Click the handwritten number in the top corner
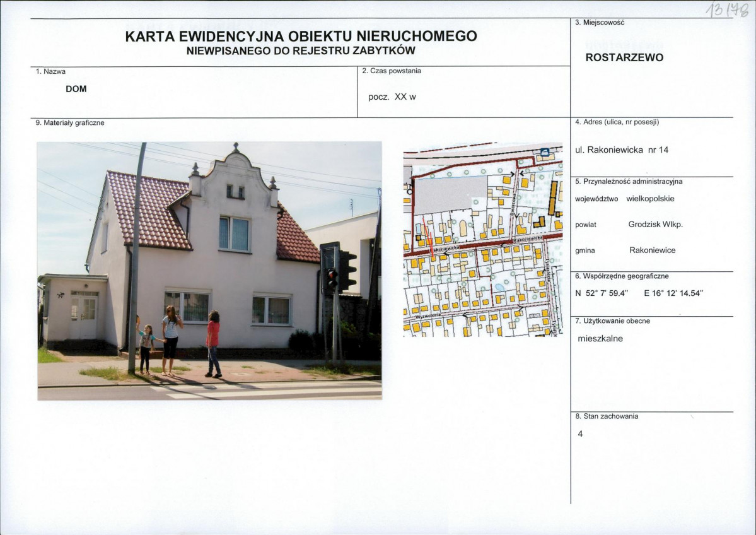Screen dimensions: 756x535 click(x=727, y=9)
